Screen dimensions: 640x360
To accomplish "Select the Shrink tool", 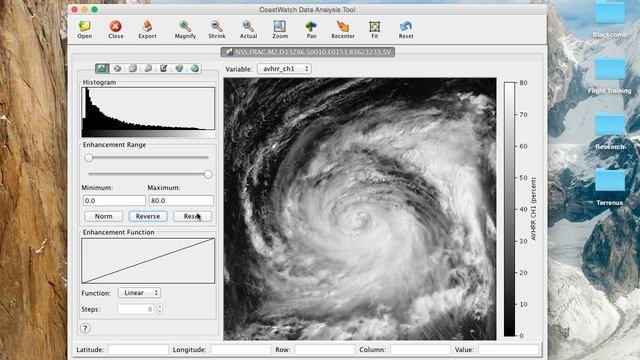I will pyautogui.click(x=217, y=29).
